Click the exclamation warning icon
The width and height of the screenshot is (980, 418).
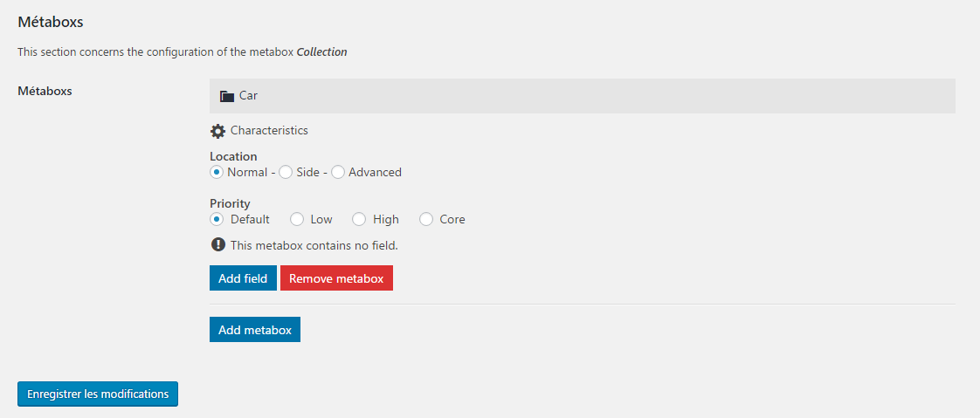217,245
